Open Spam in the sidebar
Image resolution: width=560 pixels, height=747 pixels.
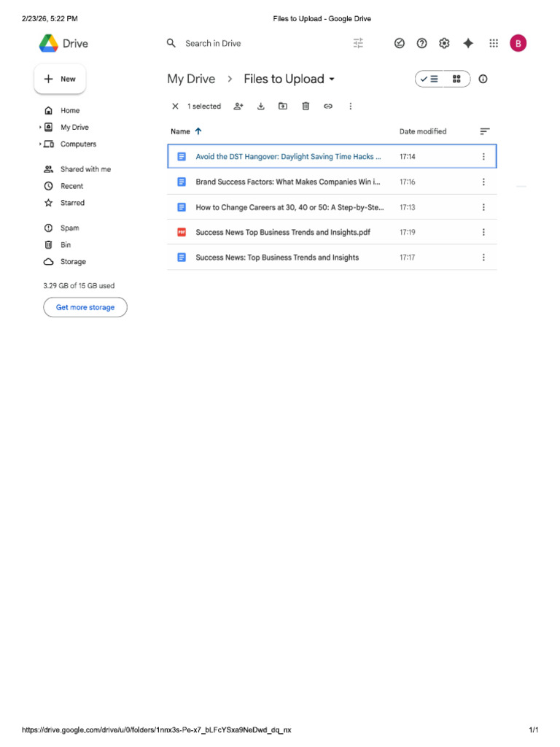click(69, 228)
